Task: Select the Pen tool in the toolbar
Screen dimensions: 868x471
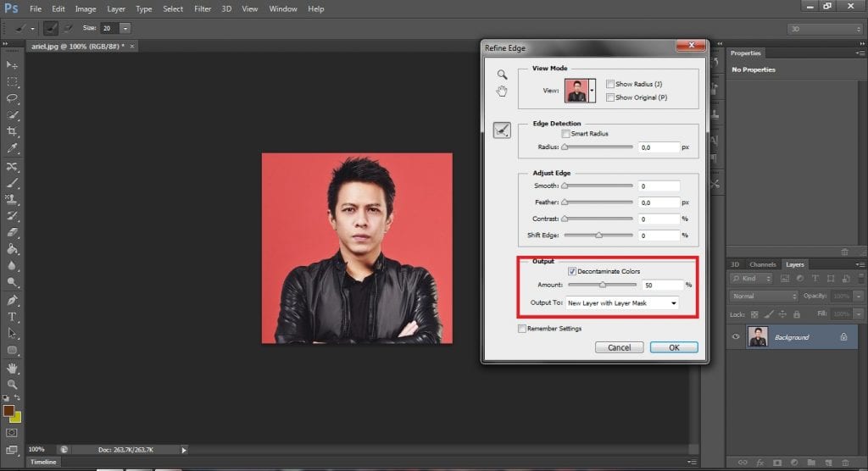Action: (x=13, y=300)
